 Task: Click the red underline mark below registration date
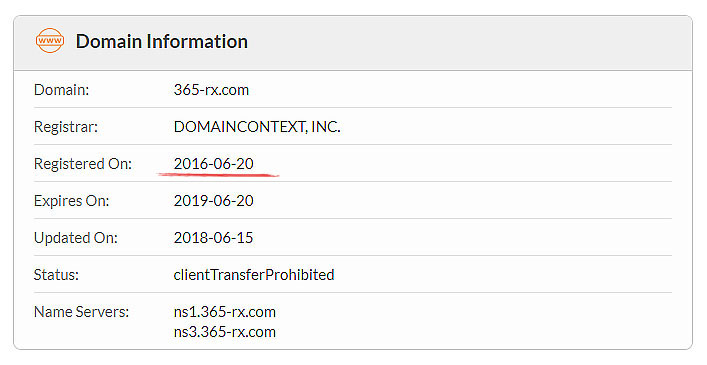[218, 174]
